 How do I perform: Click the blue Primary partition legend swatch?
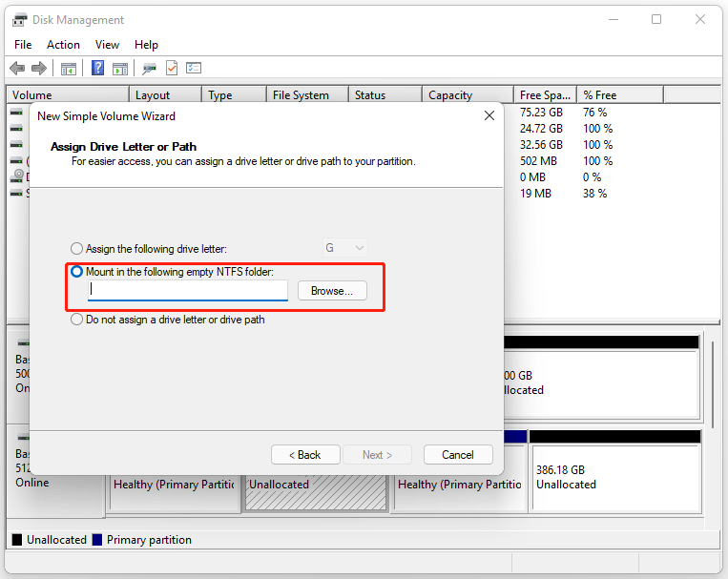[x=97, y=540]
